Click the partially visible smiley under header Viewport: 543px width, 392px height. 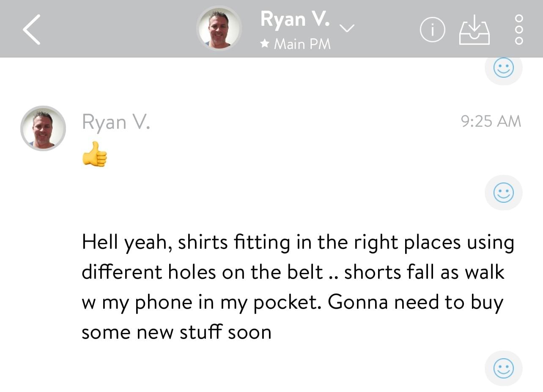coord(503,68)
